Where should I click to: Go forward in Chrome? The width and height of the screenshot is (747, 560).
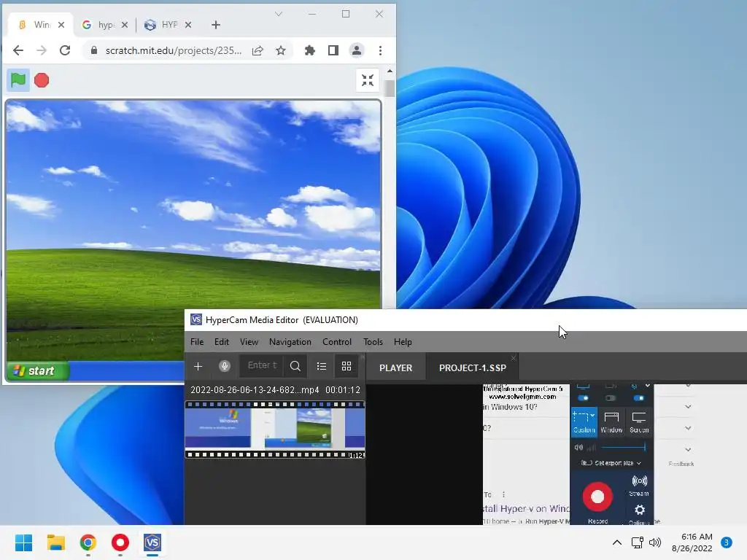(x=42, y=50)
